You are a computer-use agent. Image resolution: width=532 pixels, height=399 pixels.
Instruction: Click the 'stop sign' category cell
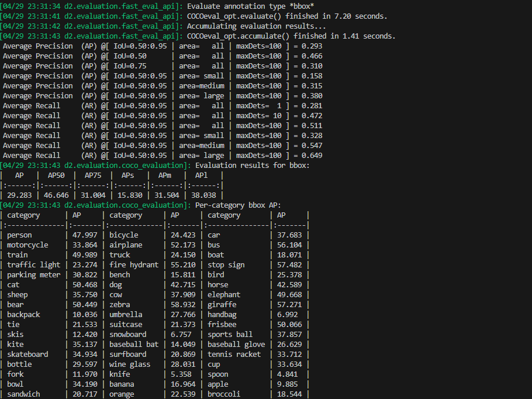tap(226, 265)
